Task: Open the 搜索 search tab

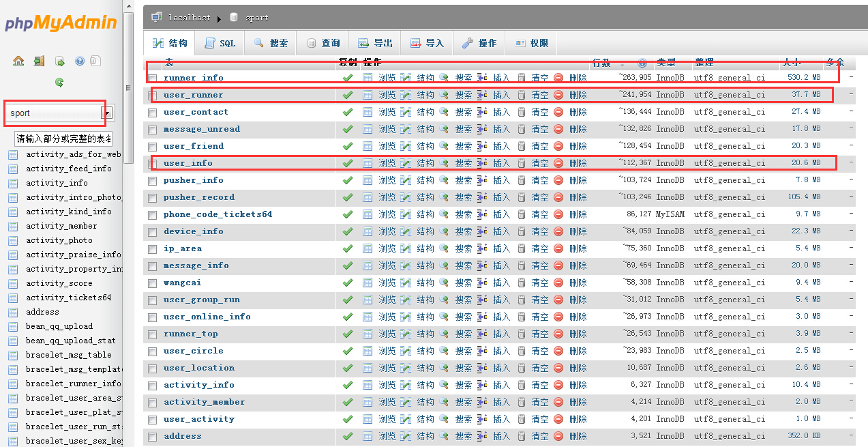Action: (x=271, y=43)
